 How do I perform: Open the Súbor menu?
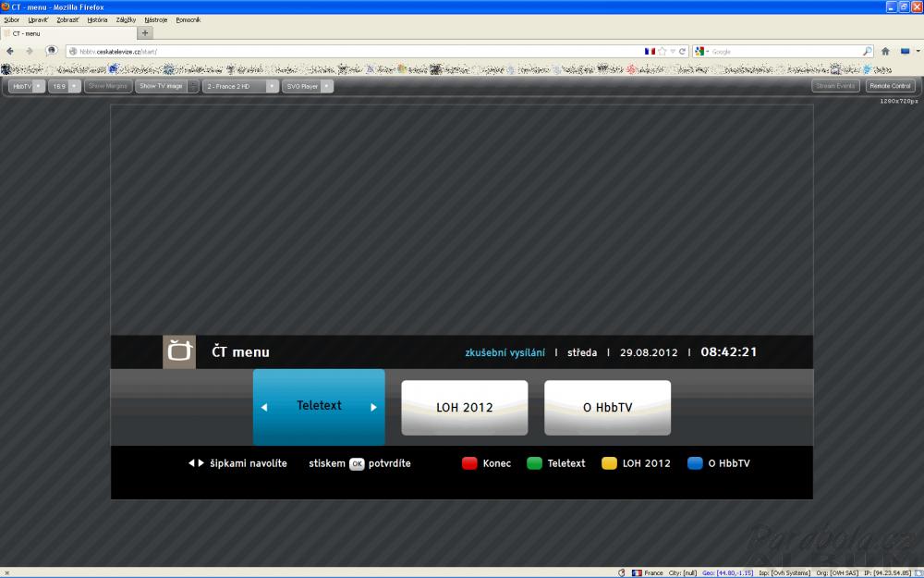[12, 19]
